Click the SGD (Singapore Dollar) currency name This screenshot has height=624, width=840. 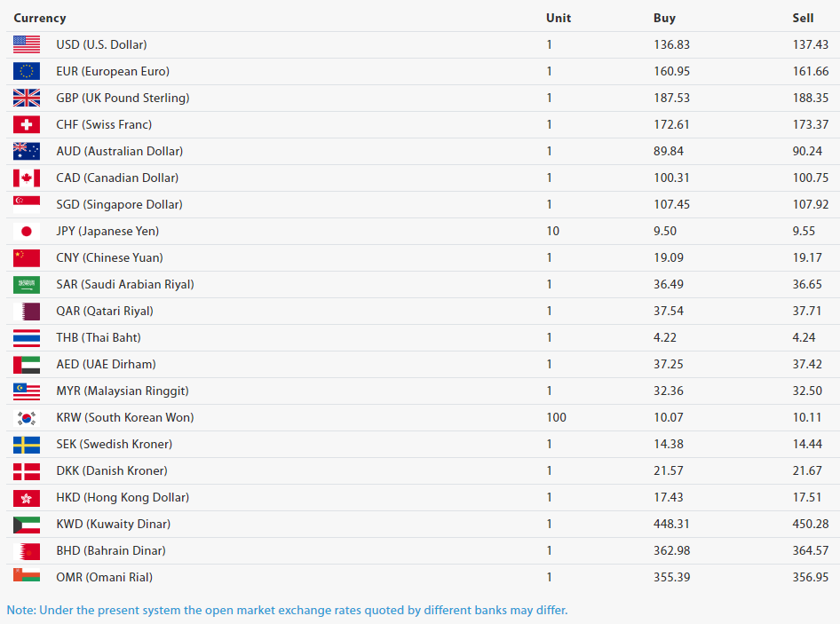120,205
